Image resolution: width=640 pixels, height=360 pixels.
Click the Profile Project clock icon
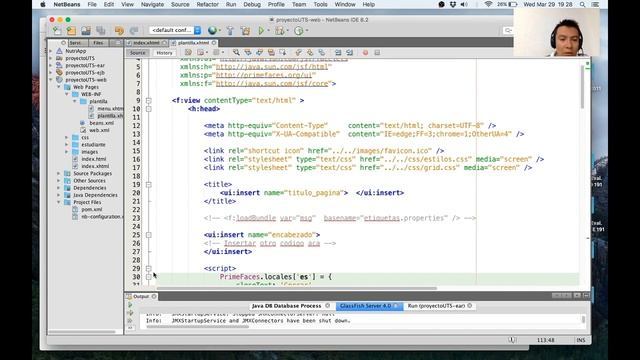pyautogui.click(x=299, y=31)
